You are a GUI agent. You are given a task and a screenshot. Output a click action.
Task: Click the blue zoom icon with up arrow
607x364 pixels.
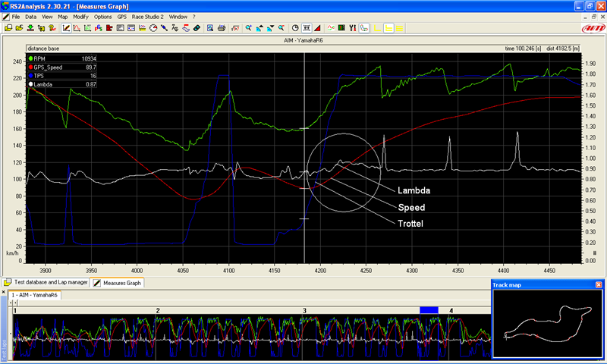point(259,28)
